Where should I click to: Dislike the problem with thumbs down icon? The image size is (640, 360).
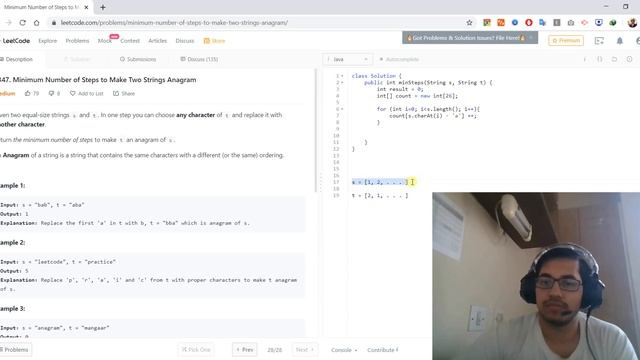pos(51,93)
